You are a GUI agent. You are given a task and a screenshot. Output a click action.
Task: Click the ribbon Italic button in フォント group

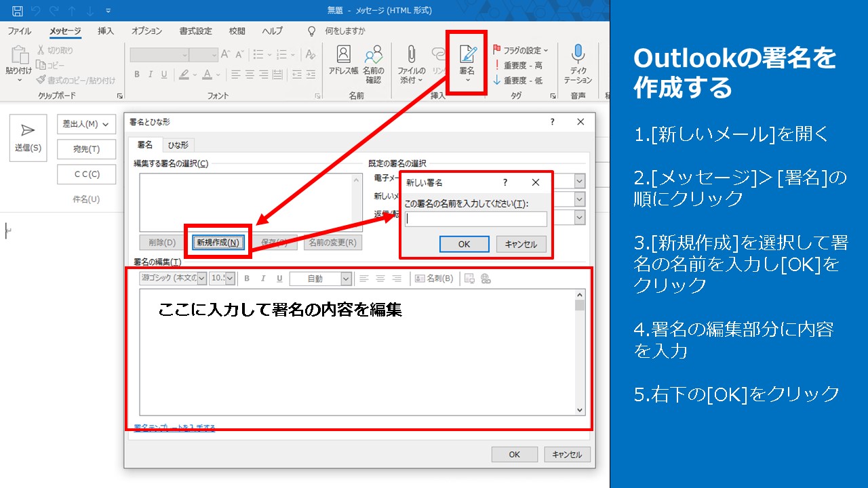(x=150, y=75)
